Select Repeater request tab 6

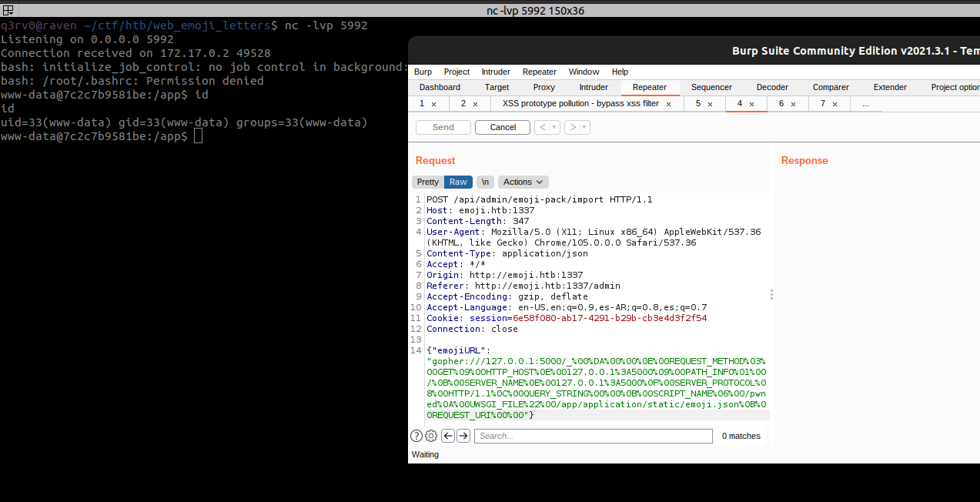(x=781, y=104)
